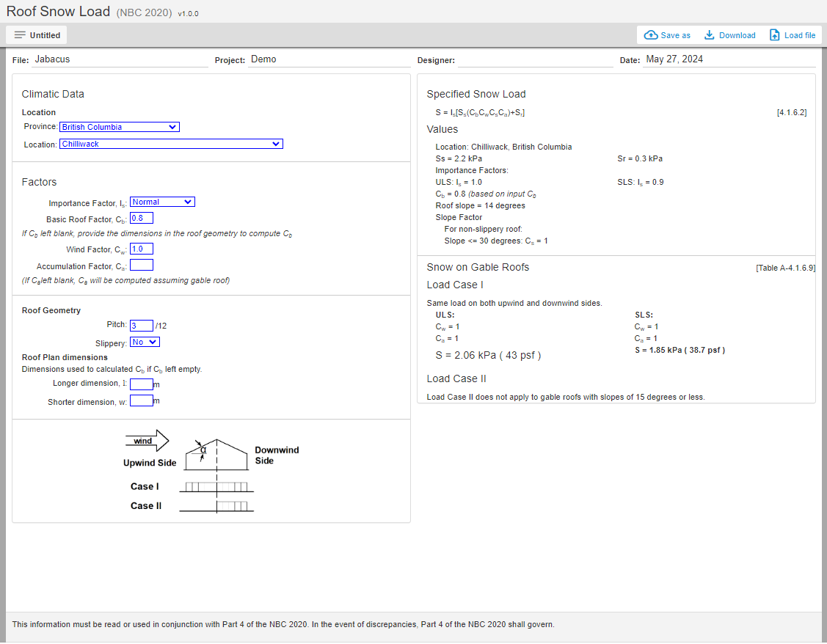This screenshot has height=644, width=827.
Task: Click the Untitled document title
Action: (45, 35)
